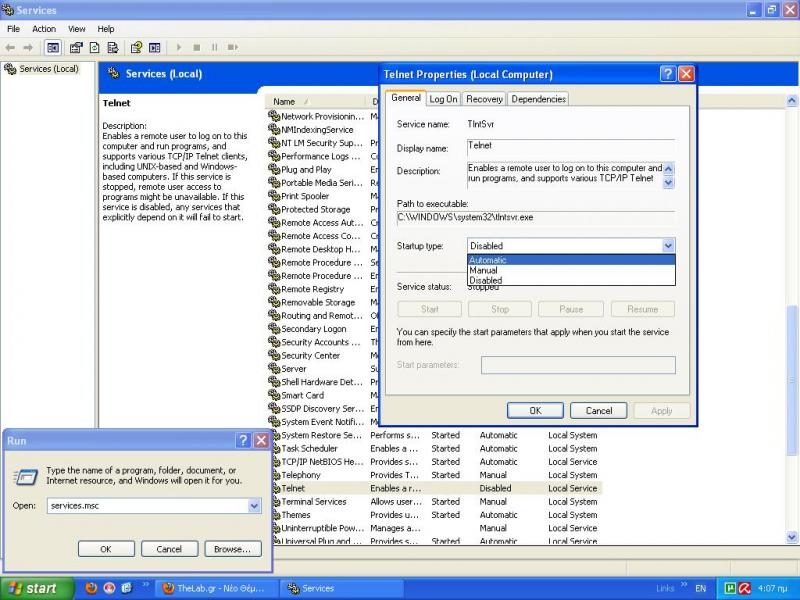Click the Run dialog program icon
Viewport: 800px width, 600px height.
pyautogui.click(x=26, y=477)
